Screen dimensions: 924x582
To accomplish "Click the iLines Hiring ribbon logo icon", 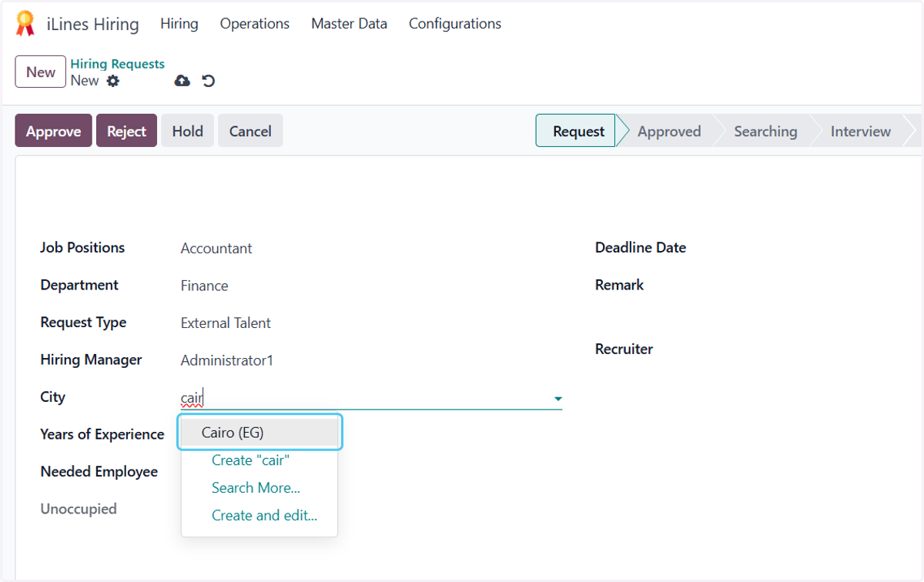I will coord(25,24).
